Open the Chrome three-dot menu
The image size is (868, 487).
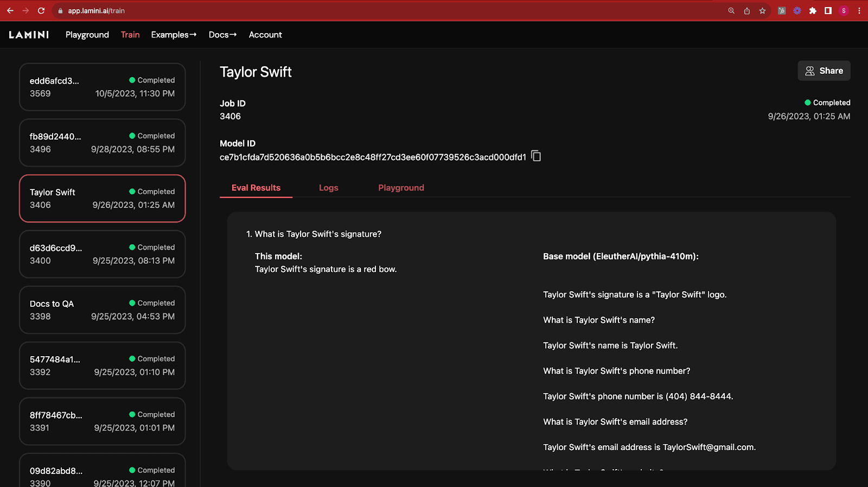(859, 11)
